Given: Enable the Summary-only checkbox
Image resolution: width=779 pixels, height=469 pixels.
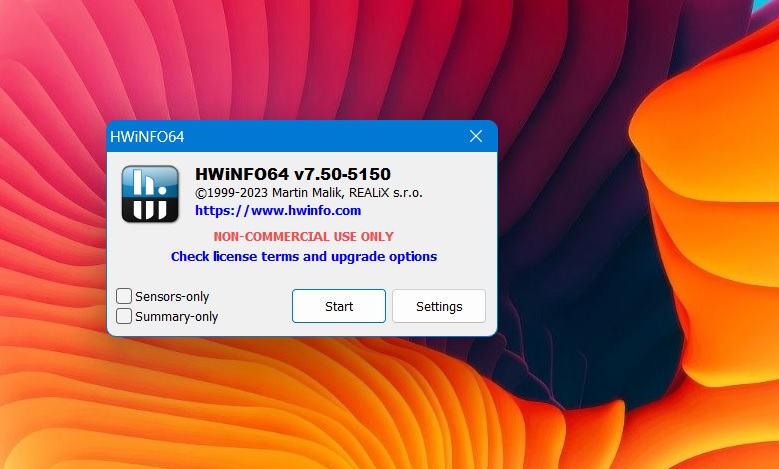Looking at the screenshot, I should 124,316.
